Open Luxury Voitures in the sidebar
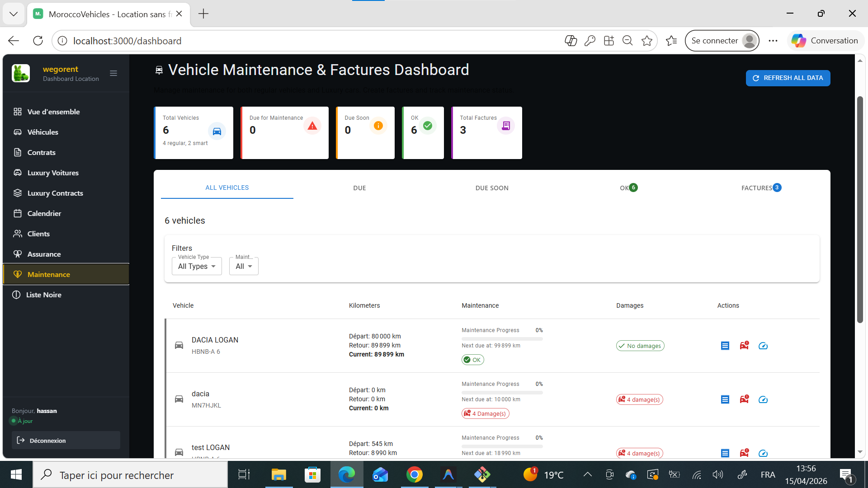868x488 pixels. tap(53, 173)
